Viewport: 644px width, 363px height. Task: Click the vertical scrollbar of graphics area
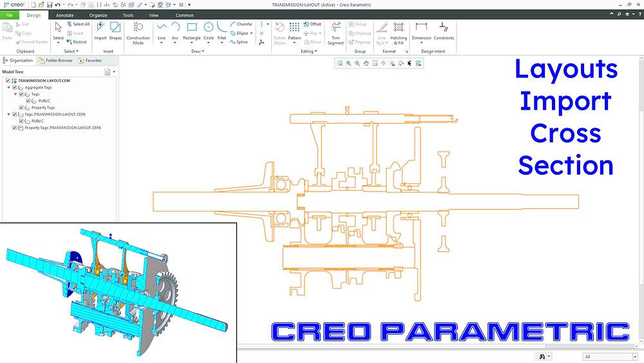[x=641, y=197]
